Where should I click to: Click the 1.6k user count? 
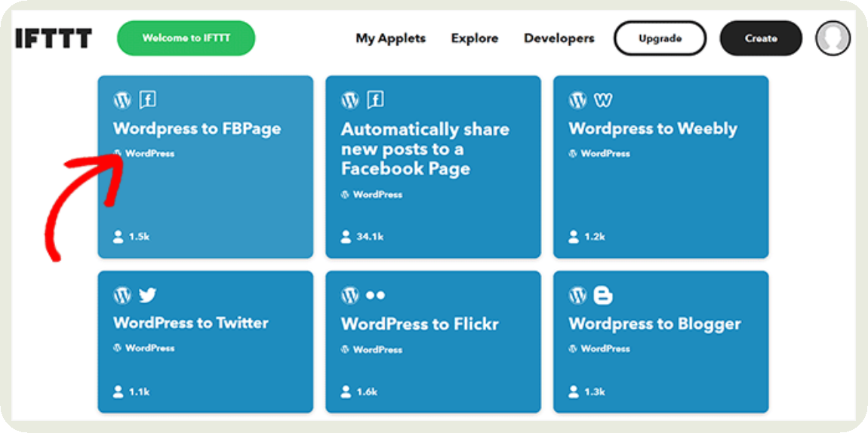[x=367, y=392]
